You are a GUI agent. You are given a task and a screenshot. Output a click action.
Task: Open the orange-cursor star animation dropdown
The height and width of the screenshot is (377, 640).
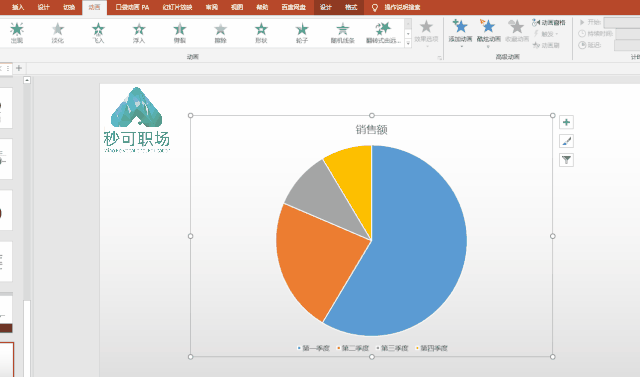[488, 33]
